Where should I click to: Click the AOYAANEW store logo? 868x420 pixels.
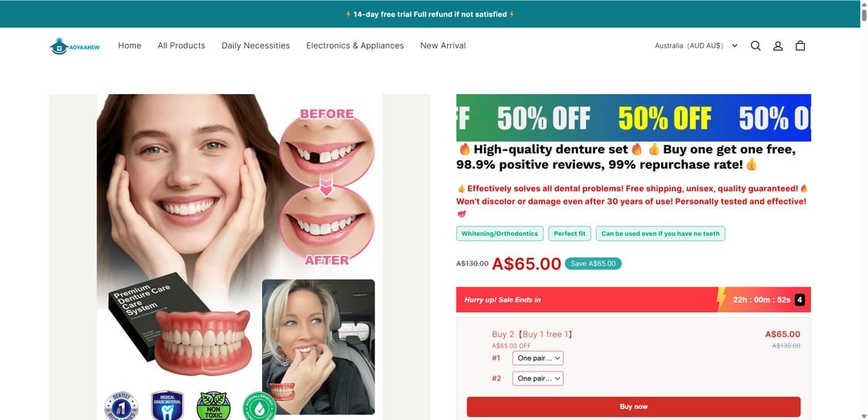click(x=75, y=46)
